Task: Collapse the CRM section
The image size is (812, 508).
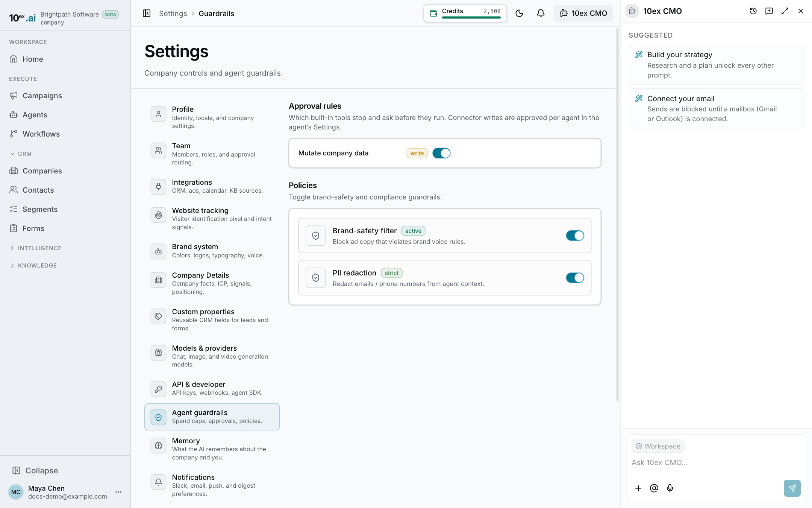Action: (x=21, y=154)
